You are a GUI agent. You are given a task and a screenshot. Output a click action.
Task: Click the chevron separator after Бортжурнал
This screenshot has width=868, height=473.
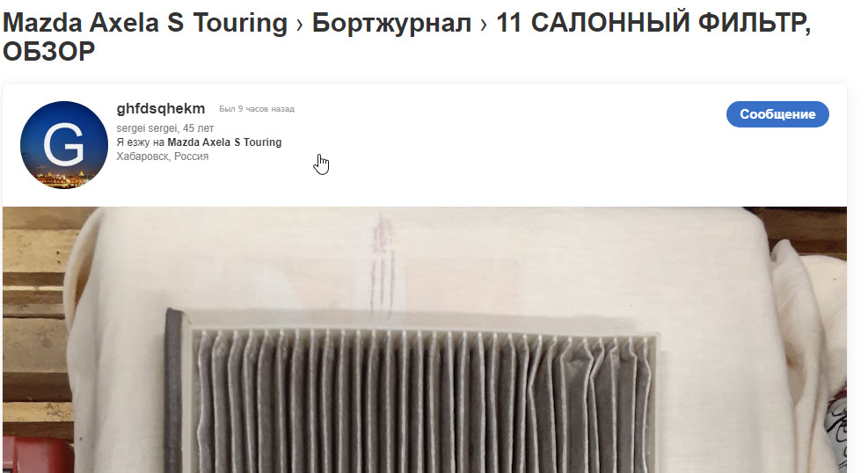(x=484, y=25)
